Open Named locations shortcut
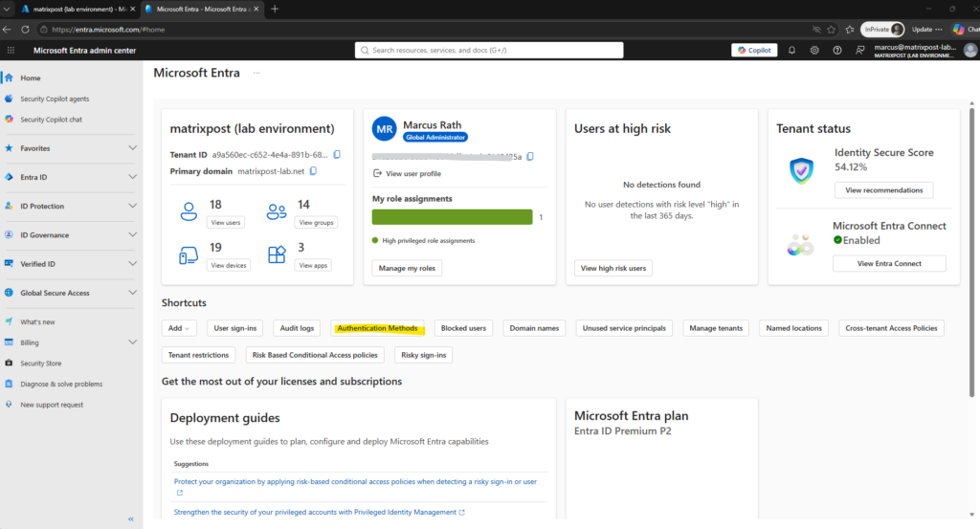Screen dimensions: 980x529 793,328
